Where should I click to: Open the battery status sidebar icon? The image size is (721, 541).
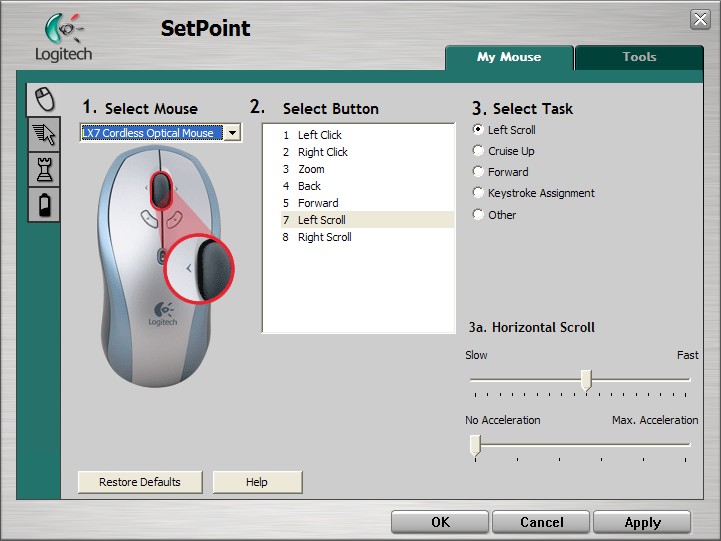43,205
